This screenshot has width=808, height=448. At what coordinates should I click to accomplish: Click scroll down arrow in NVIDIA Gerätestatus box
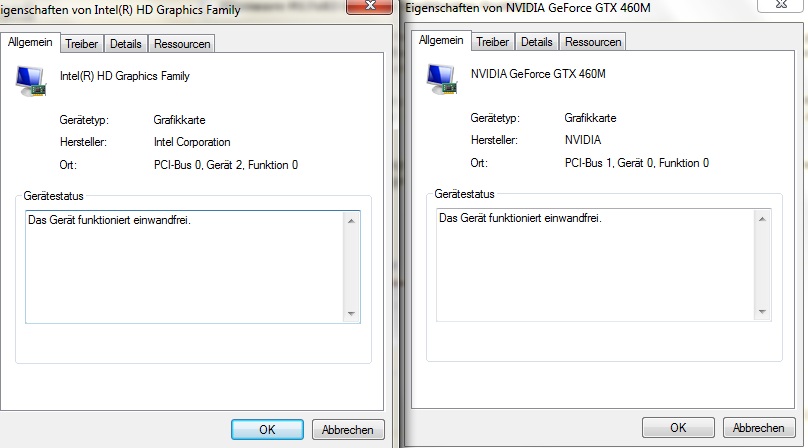tap(762, 311)
